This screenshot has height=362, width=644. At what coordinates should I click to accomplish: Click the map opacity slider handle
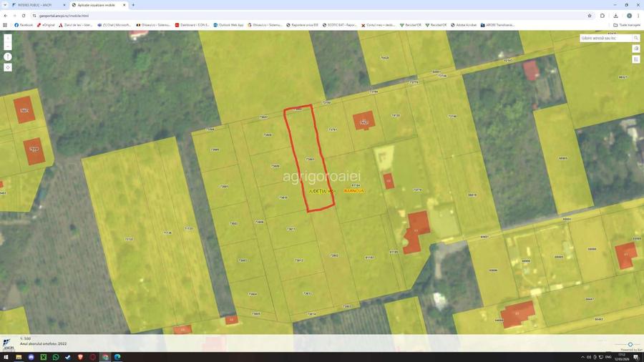pyautogui.click(x=630, y=344)
